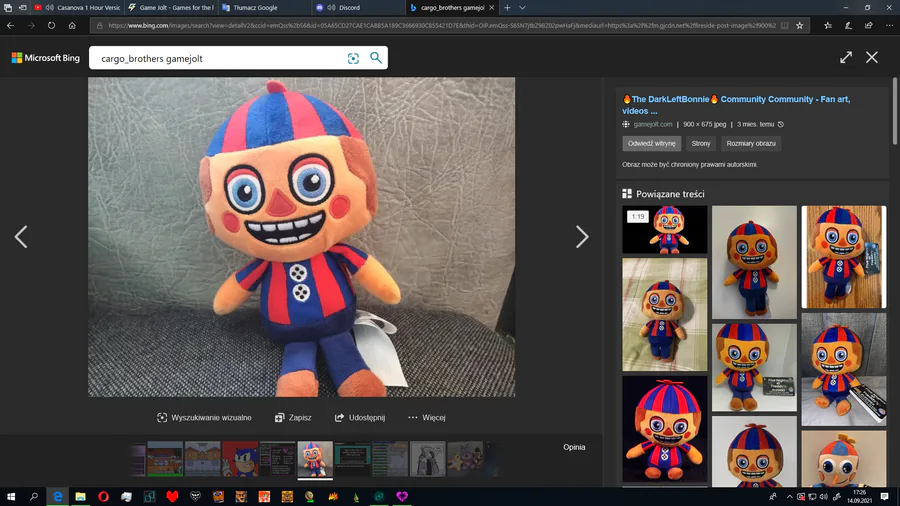Click Odwiedź witrynę button
This screenshot has width=900, height=506.
[x=651, y=143]
